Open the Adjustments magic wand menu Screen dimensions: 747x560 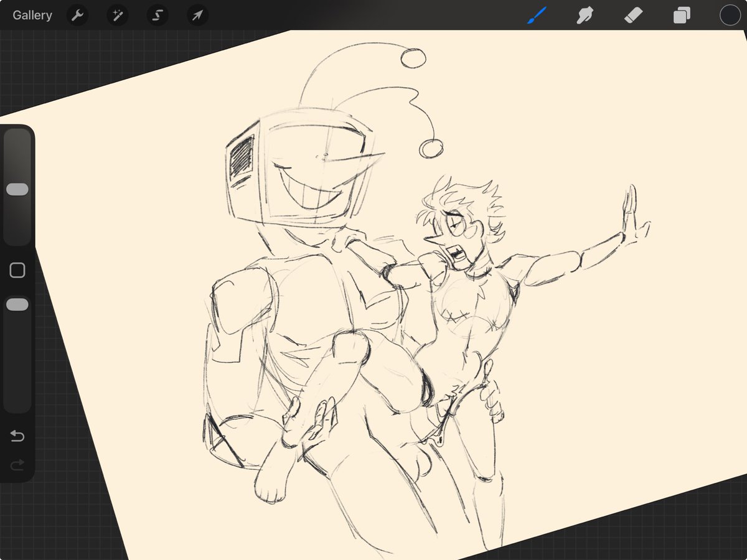[117, 15]
